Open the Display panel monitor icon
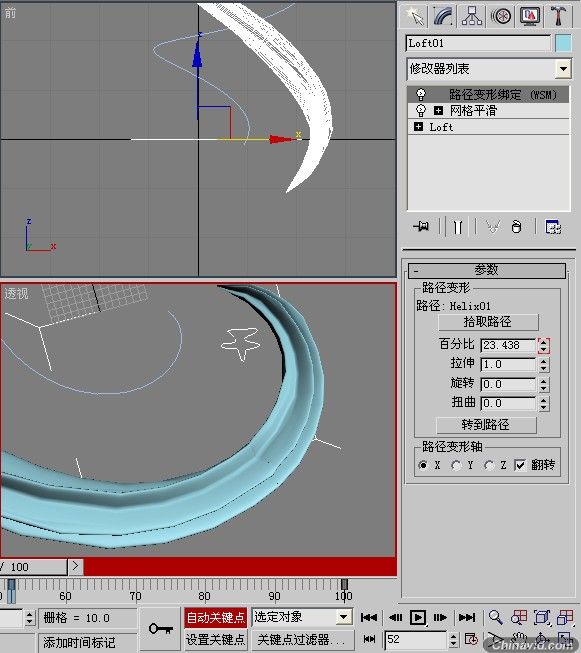The image size is (581, 653). tap(530, 17)
